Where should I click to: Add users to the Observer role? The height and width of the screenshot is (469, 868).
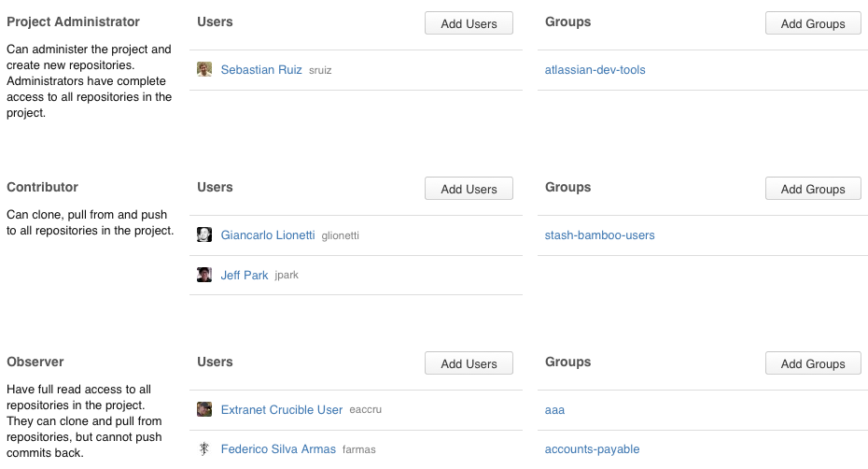click(469, 363)
